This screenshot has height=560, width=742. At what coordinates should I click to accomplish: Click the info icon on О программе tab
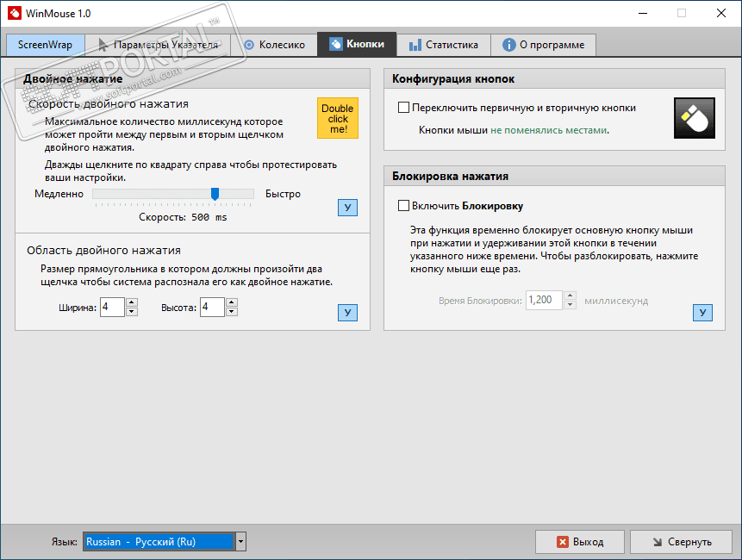click(x=508, y=45)
